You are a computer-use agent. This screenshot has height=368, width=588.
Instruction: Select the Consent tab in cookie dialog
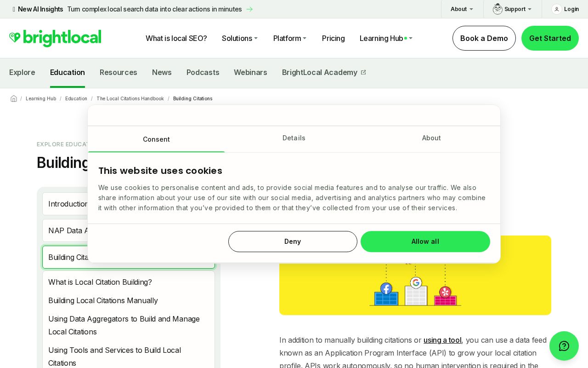point(156,139)
